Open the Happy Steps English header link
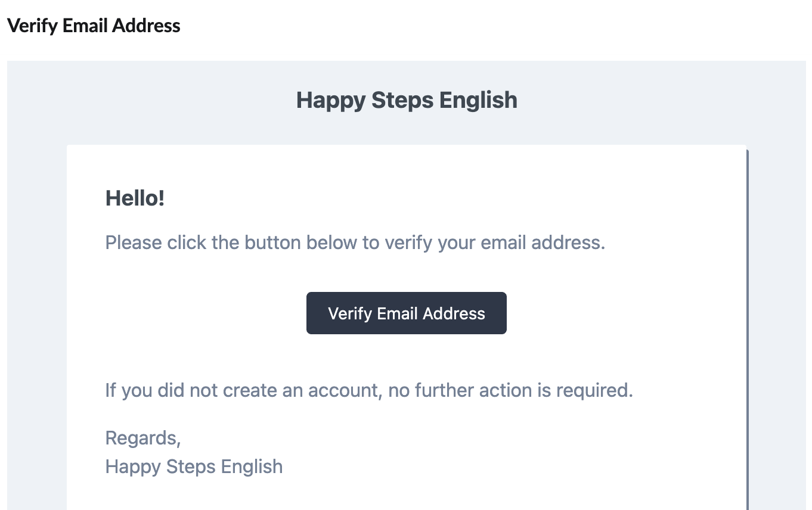 [x=407, y=100]
